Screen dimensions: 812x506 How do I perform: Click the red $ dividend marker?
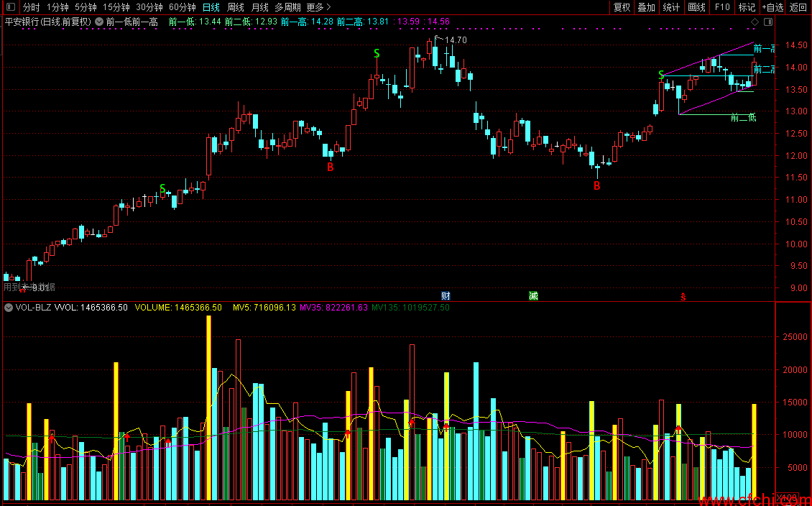coord(683,296)
